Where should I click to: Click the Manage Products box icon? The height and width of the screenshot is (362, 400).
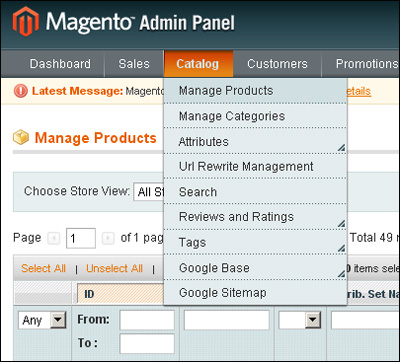tap(21, 138)
